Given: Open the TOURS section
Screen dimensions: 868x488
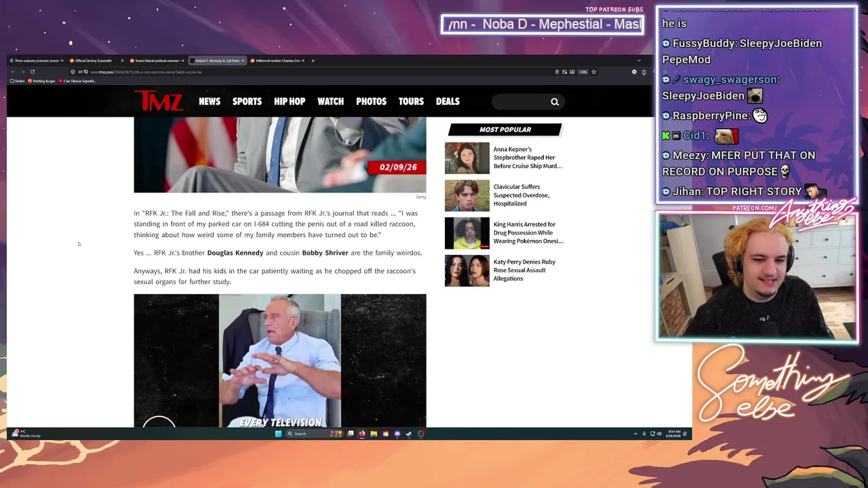Looking at the screenshot, I should pyautogui.click(x=411, y=101).
